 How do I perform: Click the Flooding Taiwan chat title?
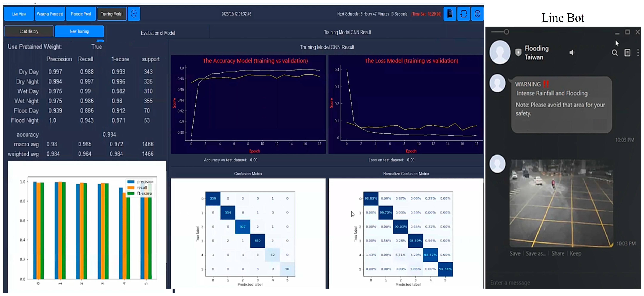[x=536, y=52]
